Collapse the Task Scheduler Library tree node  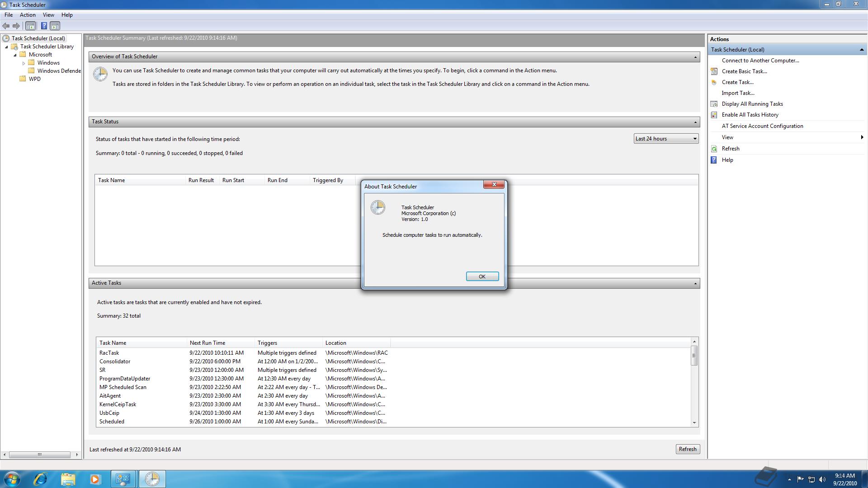tap(6, 47)
